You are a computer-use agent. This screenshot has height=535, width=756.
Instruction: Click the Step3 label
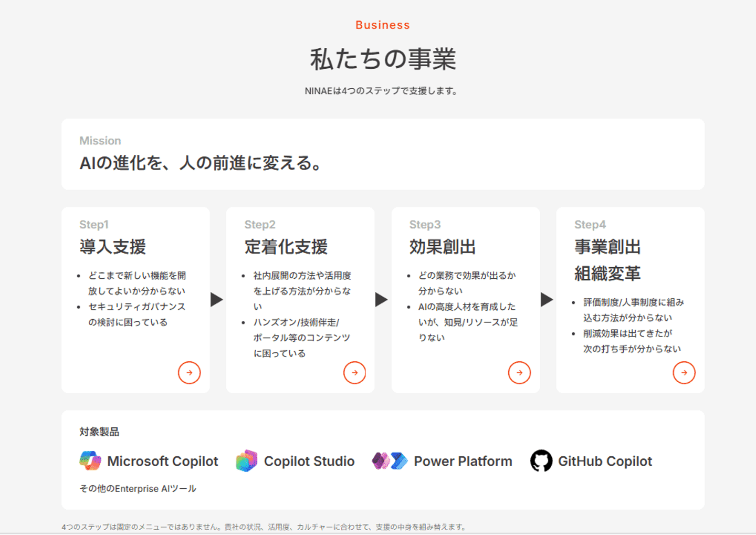tap(425, 225)
